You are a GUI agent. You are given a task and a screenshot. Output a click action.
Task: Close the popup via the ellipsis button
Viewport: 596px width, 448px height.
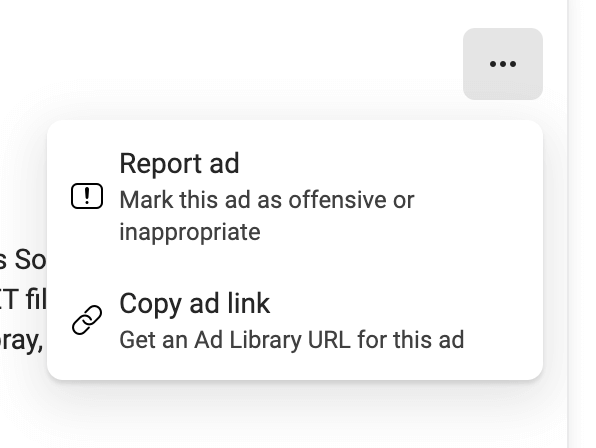[x=502, y=64]
